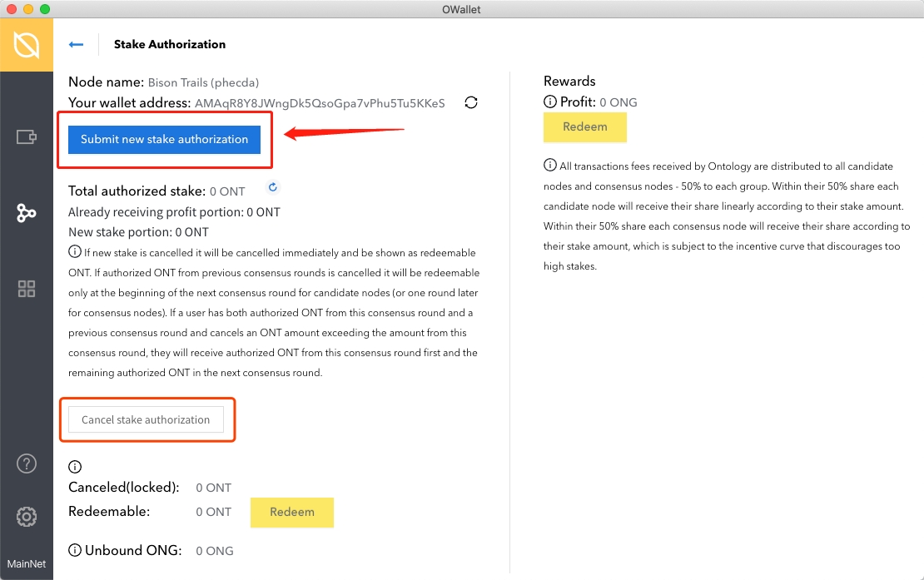924x580 pixels.
Task: Redeem the profit under Rewards
Action: [584, 127]
